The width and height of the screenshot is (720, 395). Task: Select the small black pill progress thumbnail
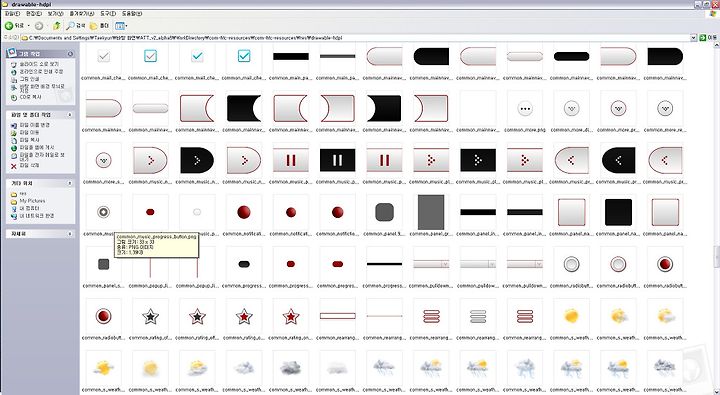[244, 264]
